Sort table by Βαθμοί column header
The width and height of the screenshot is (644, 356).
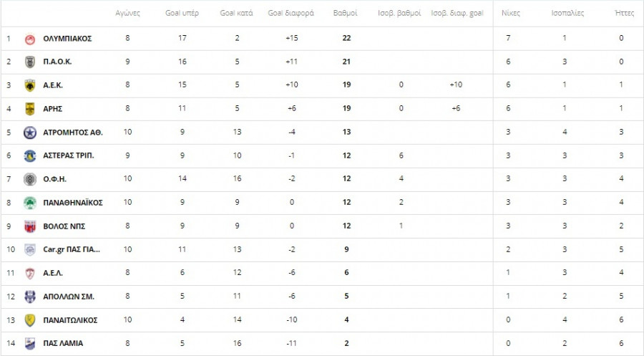346,14
